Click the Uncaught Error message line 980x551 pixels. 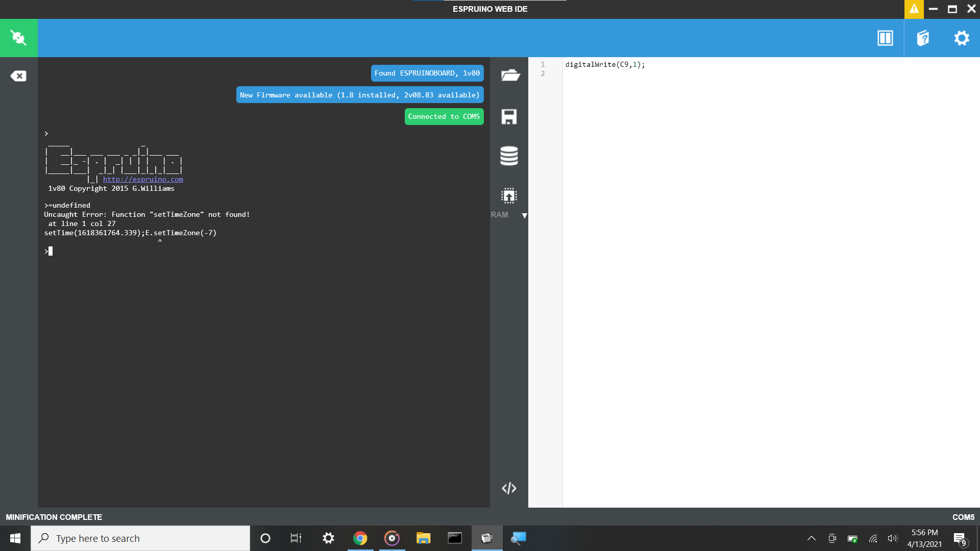point(147,214)
